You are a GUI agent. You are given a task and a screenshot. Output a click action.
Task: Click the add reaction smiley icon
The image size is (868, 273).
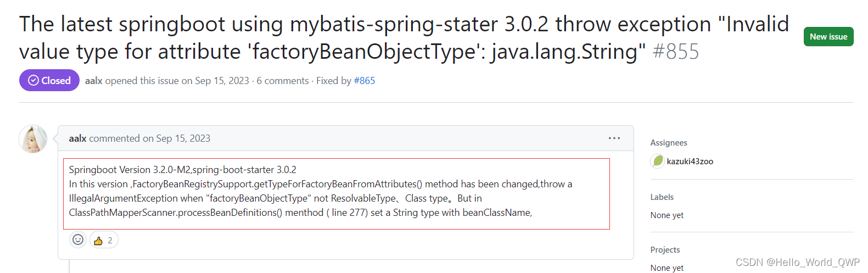click(78, 239)
